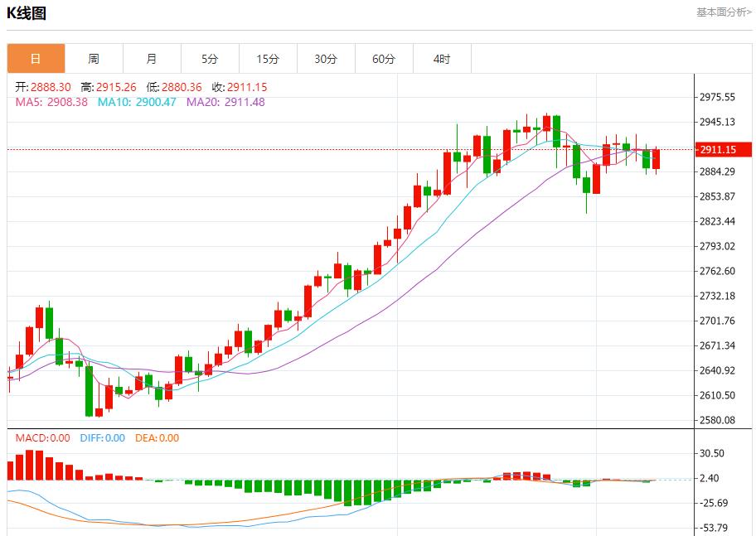Click the K线图 title heading

[x=27, y=13]
